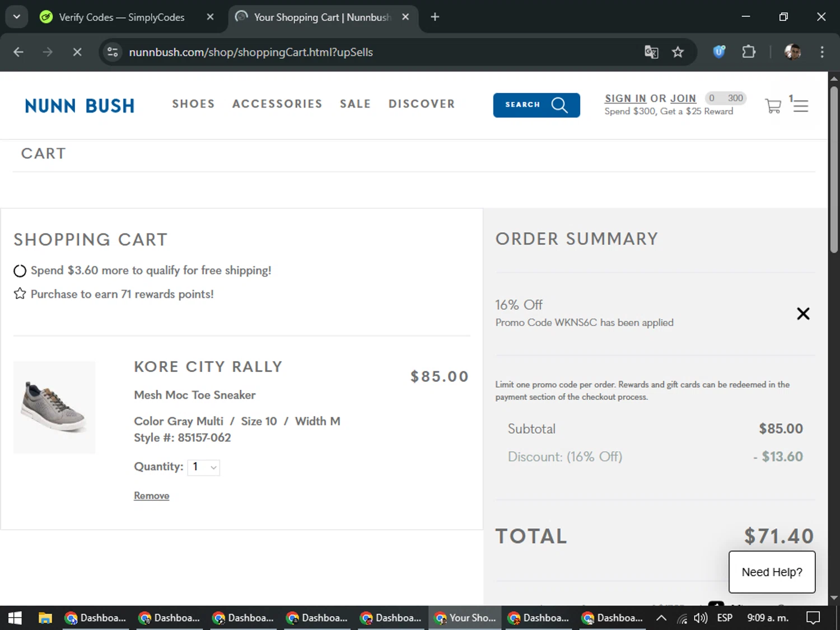Click Style #: 85157-062 text
The width and height of the screenshot is (840, 630).
(183, 437)
